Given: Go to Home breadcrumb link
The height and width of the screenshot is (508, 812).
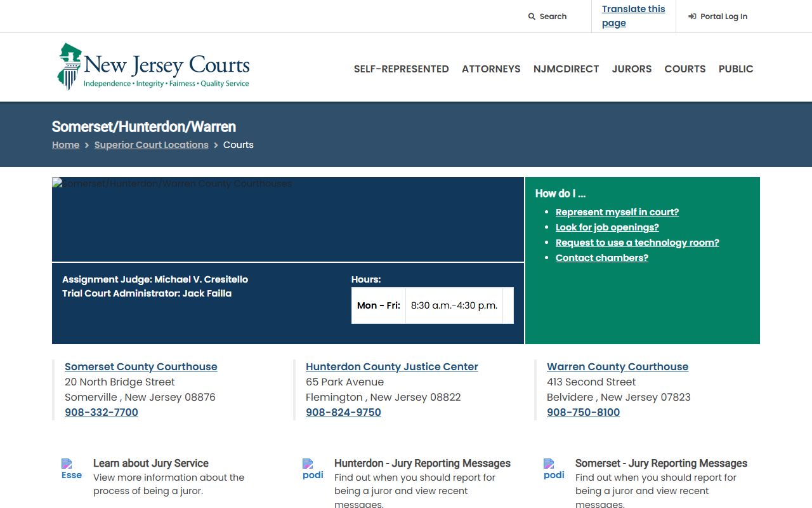Looking at the screenshot, I should pos(66,145).
